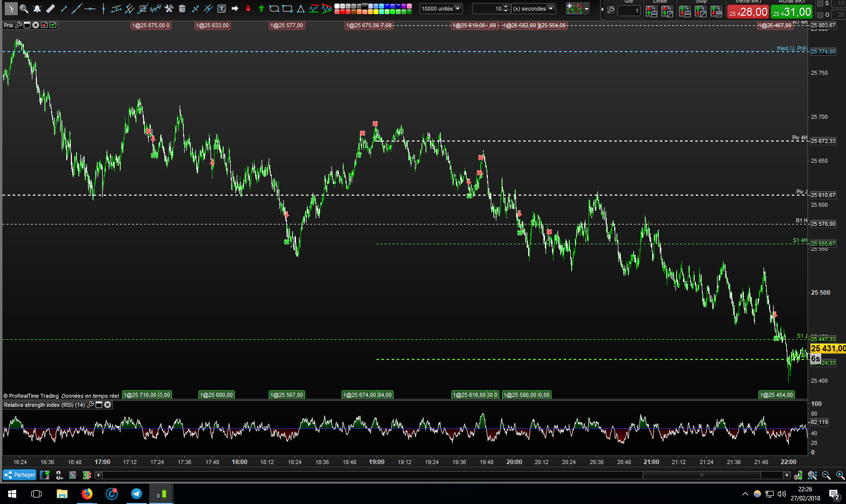Select the ellipse drawing tool
The height and width of the screenshot is (504, 846).
274,9
